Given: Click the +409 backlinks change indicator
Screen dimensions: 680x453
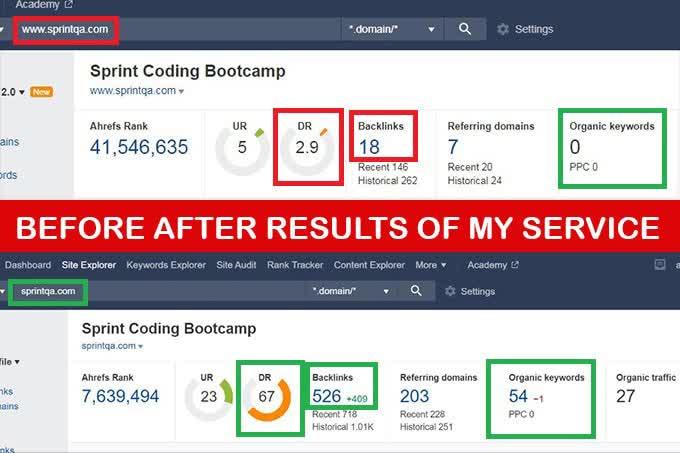Looking at the screenshot, I should [357, 399].
